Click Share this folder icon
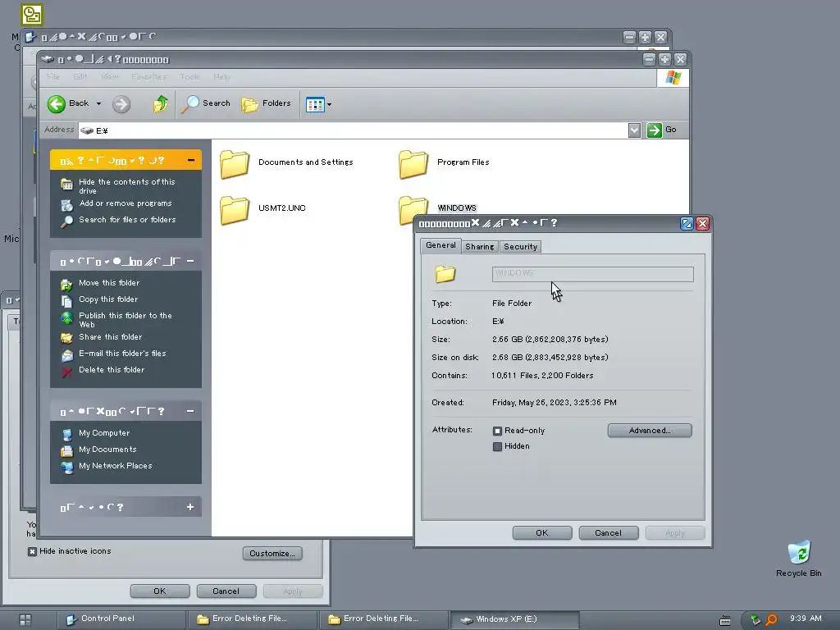Image resolution: width=840 pixels, height=630 pixels. 66,338
